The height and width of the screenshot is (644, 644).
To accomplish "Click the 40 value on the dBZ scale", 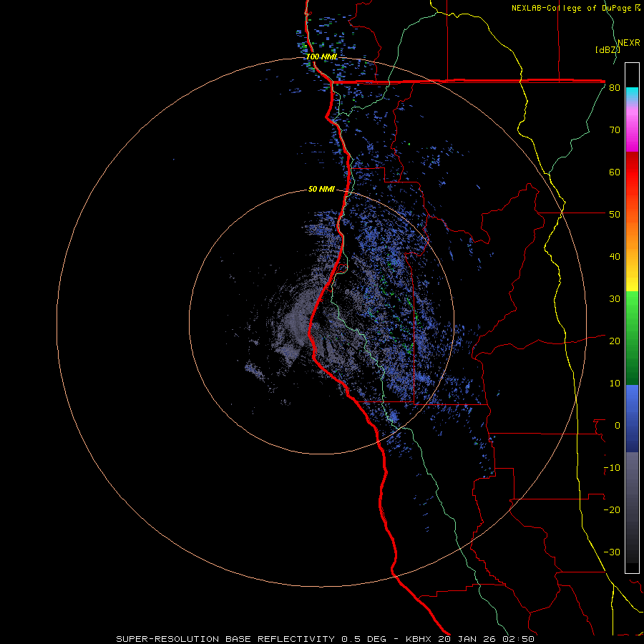I will (615, 257).
